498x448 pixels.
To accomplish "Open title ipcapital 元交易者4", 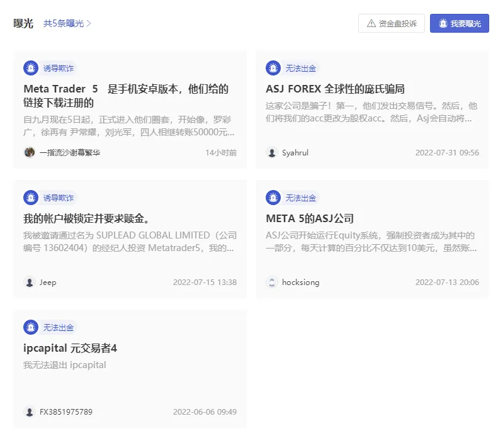I will tap(70, 348).
